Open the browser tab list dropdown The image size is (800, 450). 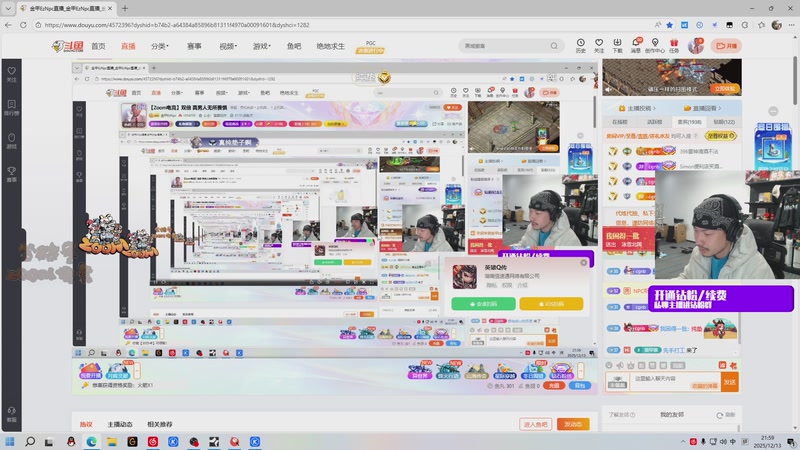tap(8, 8)
